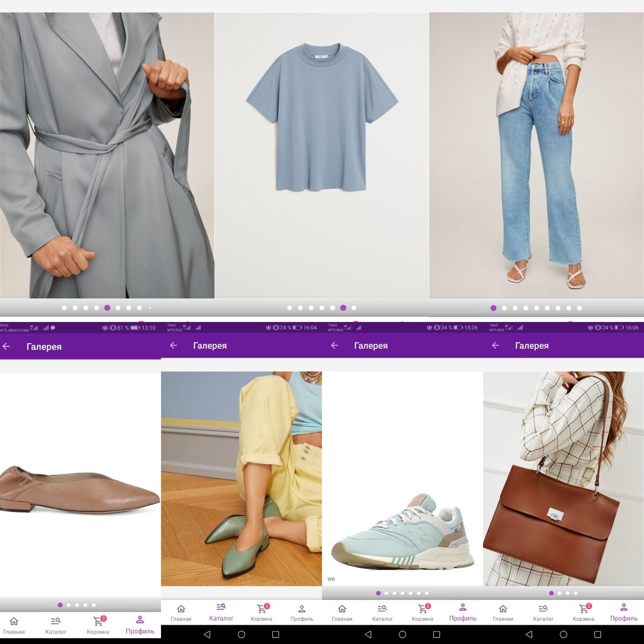The image size is (644, 644).
Task: Select the purple page dot under brown loafer image
Action: click(x=60, y=605)
